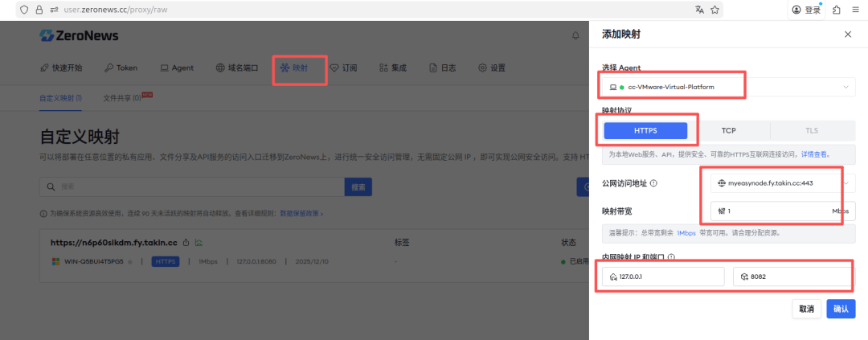
Task: Click the blue 搜索 button
Action: tap(358, 187)
